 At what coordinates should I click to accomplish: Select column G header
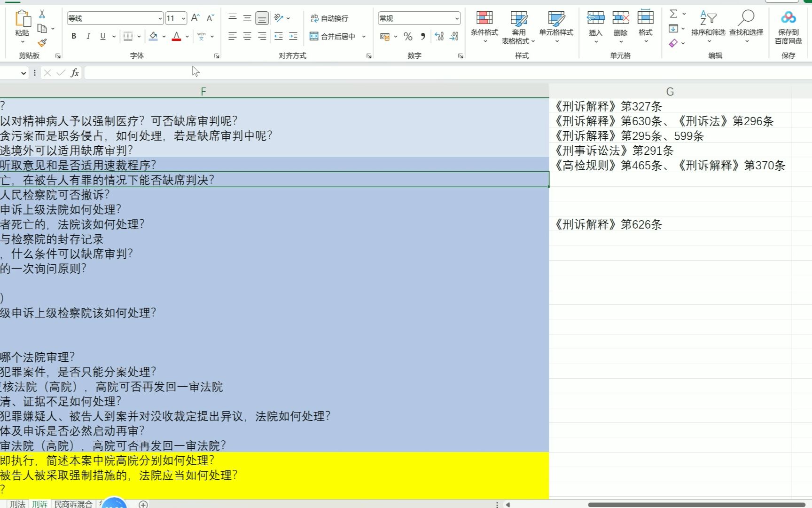point(670,92)
